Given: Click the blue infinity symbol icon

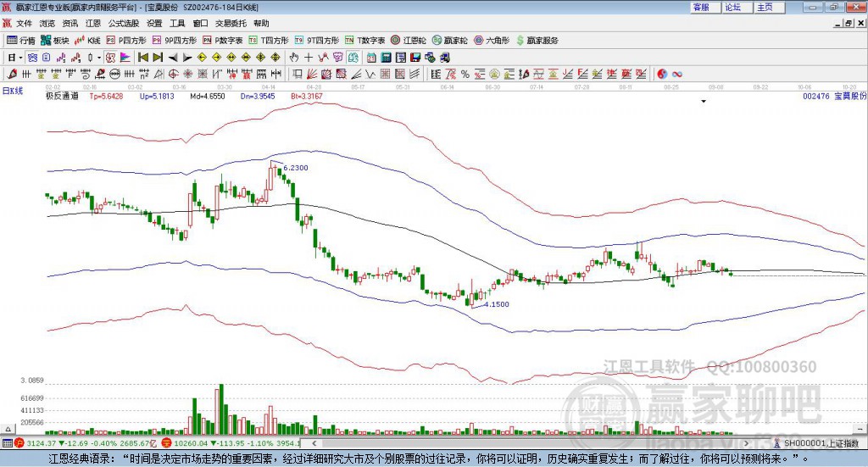Looking at the screenshot, I should coord(676,74).
